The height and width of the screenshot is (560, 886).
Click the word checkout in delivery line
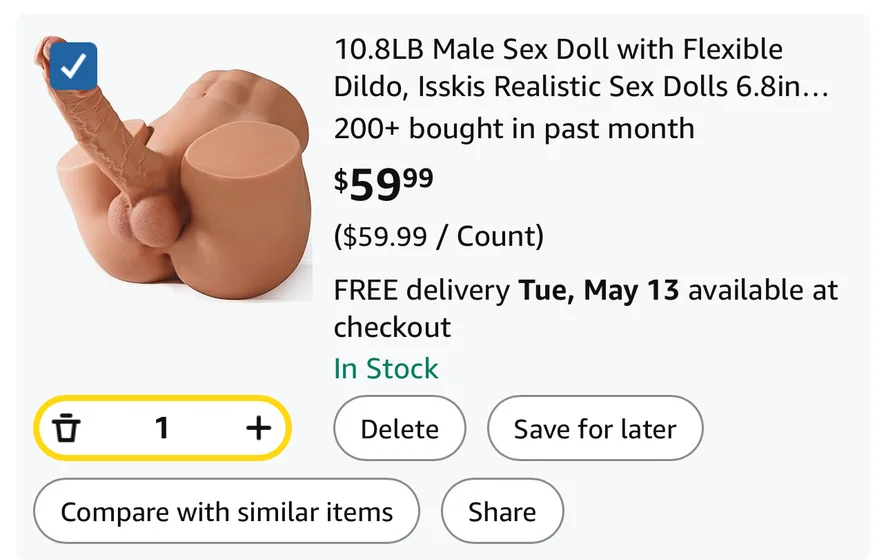pyautogui.click(x=392, y=327)
